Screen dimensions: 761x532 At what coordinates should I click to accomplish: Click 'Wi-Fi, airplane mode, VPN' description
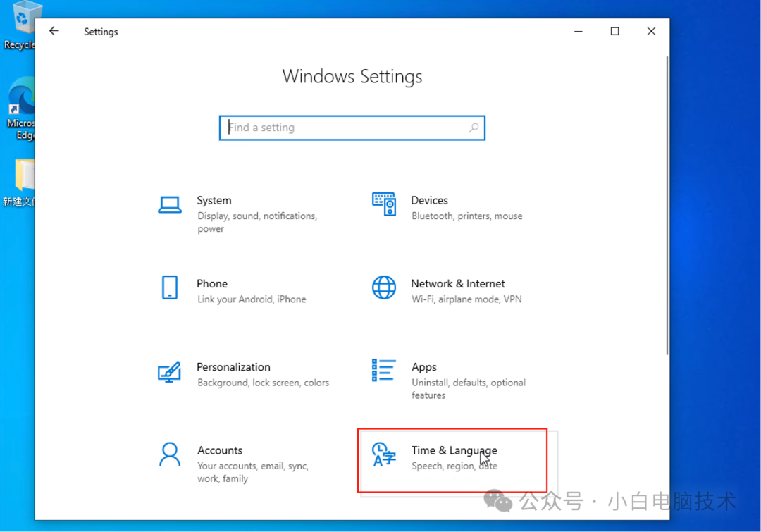(467, 299)
